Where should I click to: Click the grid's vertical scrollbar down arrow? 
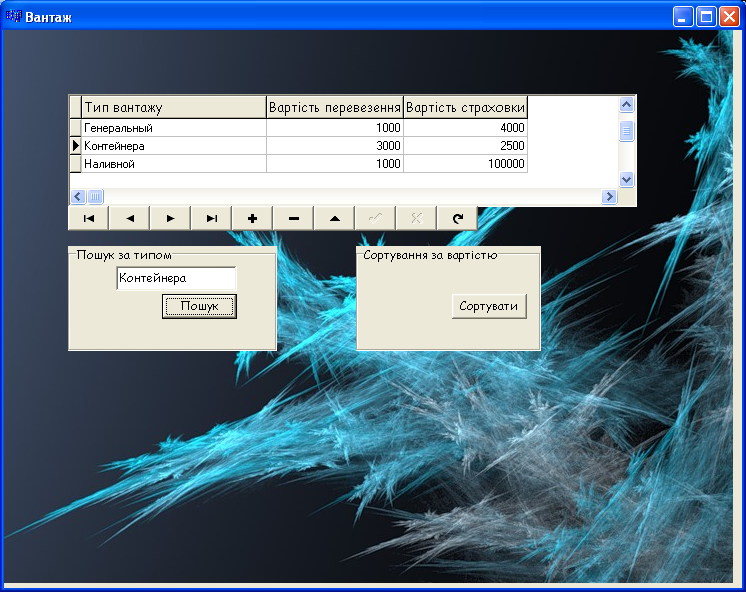[627, 179]
